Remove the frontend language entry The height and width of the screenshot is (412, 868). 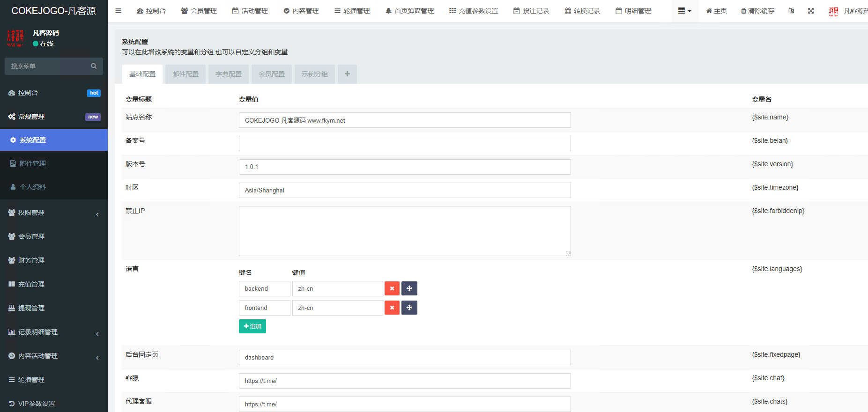click(392, 308)
